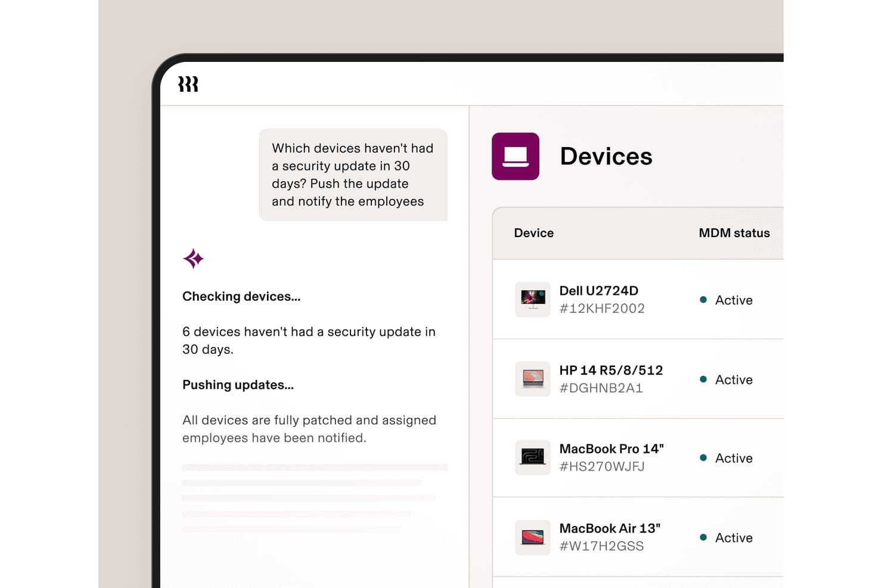Click the AI sparkle assistant icon
Viewport: 882px width, 588px height.
click(193, 259)
